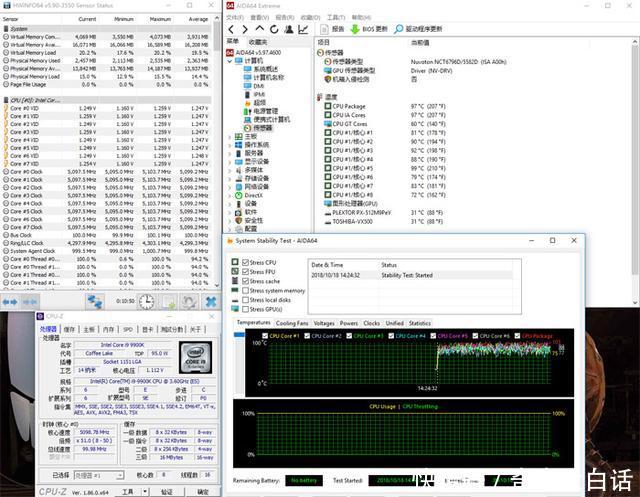The width and height of the screenshot is (640, 497).
Task: Expand the 主板 motherboard tree node
Action: tap(230, 137)
